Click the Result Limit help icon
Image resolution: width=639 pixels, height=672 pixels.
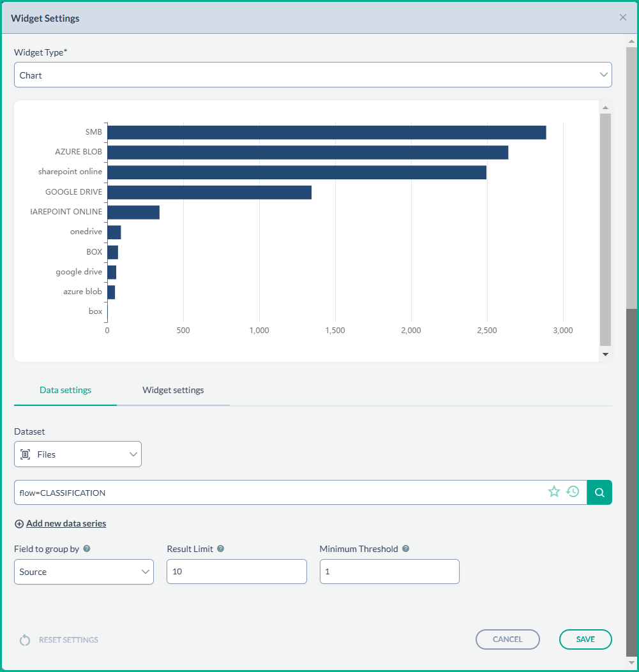(x=220, y=549)
